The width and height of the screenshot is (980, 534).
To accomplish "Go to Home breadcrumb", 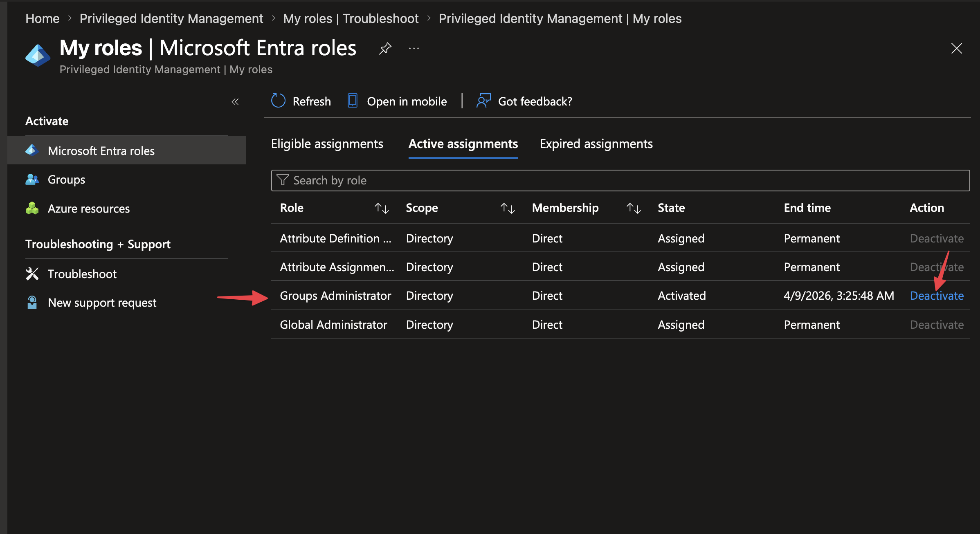I will click(x=43, y=18).
